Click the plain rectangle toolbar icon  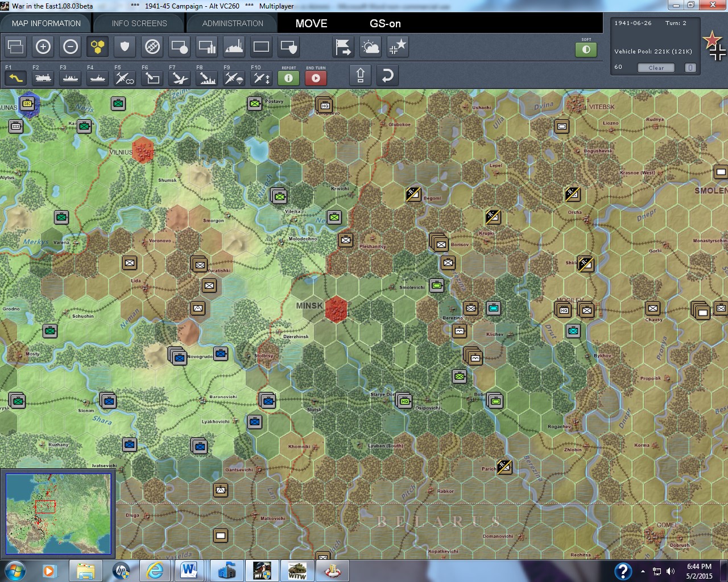point(262,47)
